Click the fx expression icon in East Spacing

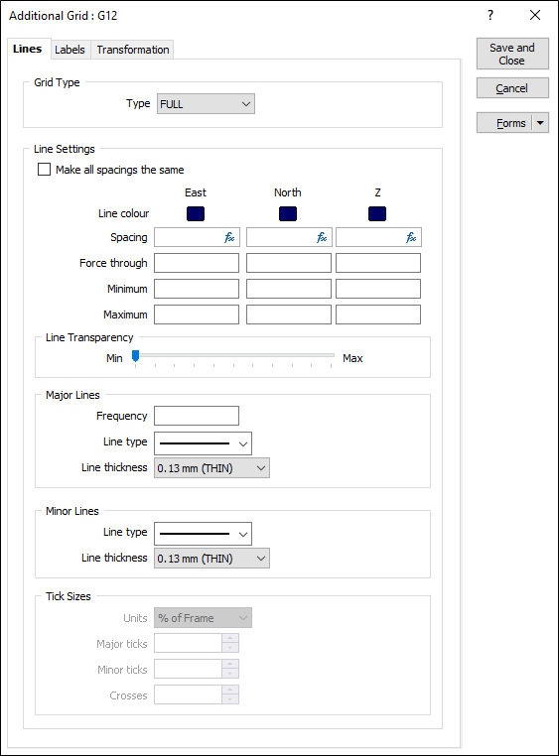click(x=229, y=237)
